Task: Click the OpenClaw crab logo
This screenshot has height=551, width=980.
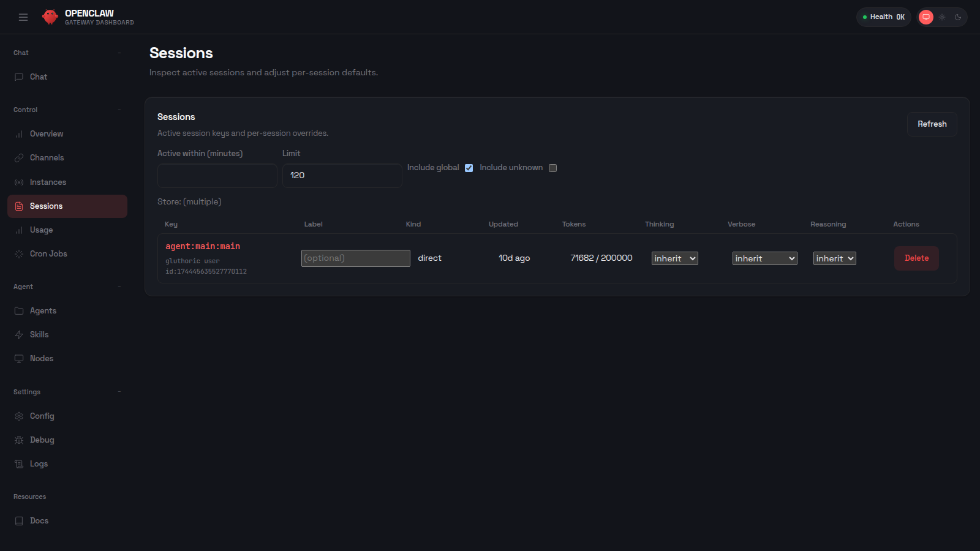Action: [50, 17]
